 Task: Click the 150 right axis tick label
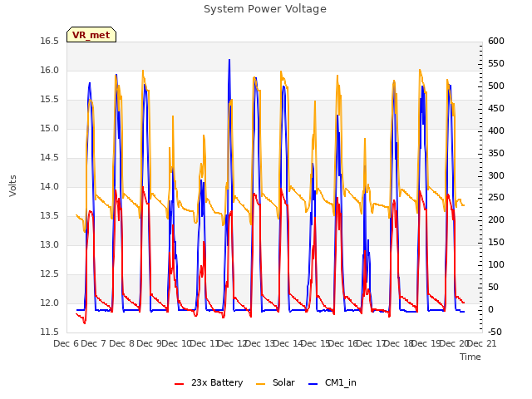[496, 242]
